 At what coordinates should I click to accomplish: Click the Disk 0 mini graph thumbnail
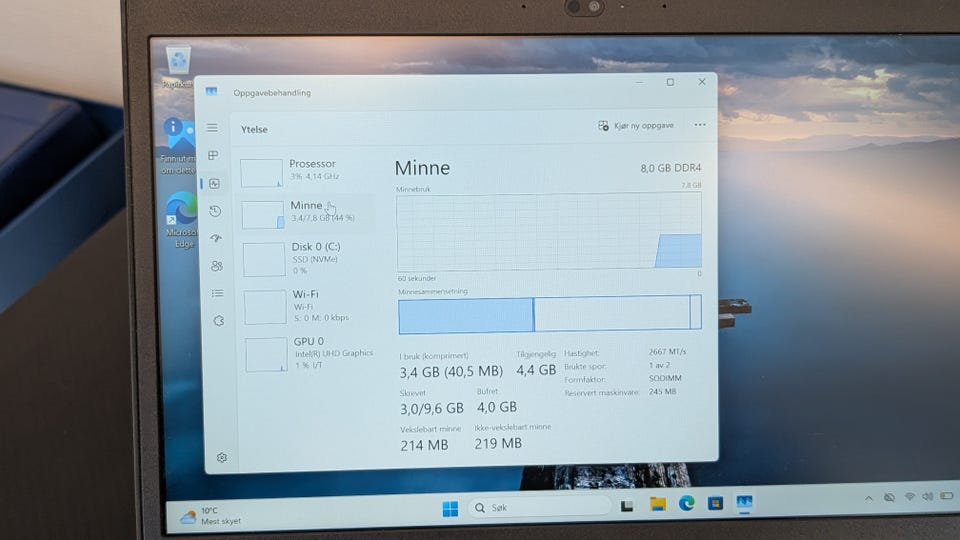point(264,260)
